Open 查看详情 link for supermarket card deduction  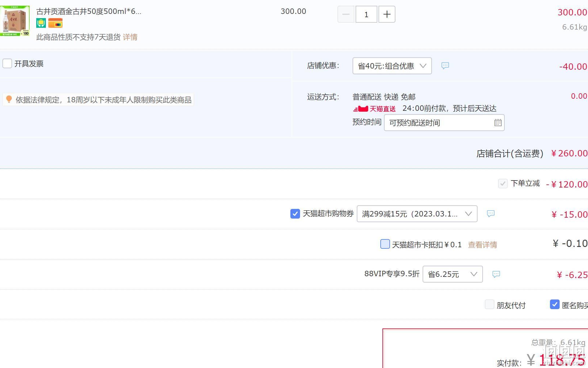482,245
